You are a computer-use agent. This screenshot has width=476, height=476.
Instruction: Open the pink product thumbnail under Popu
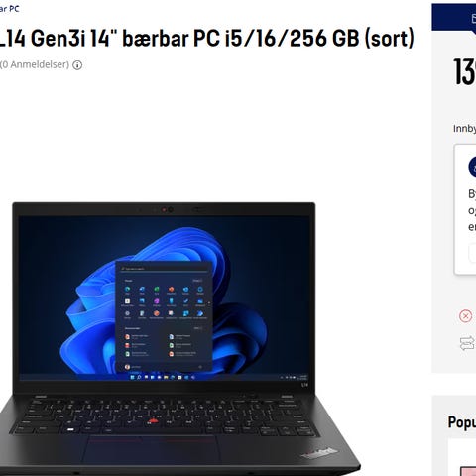468,471
